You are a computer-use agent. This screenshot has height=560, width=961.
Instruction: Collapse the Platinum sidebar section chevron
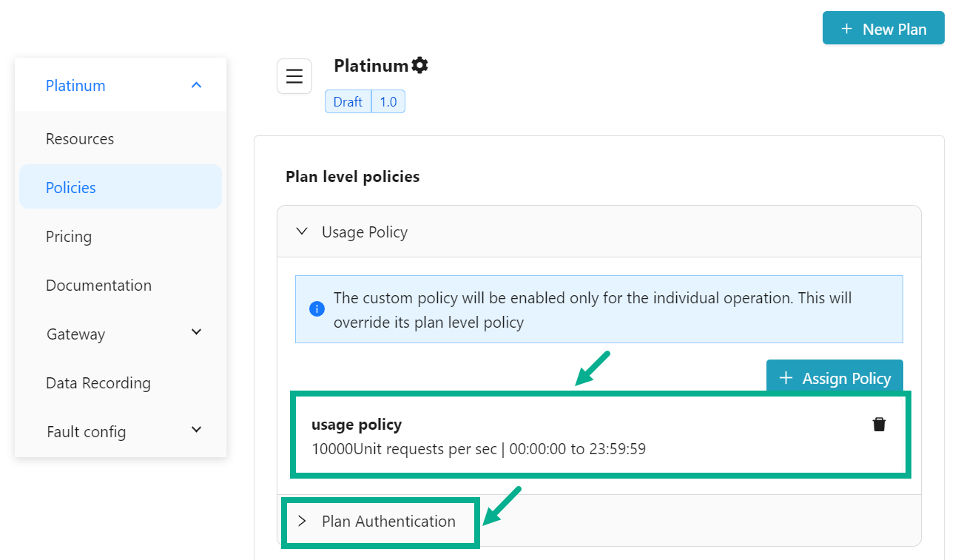point(196,86)
